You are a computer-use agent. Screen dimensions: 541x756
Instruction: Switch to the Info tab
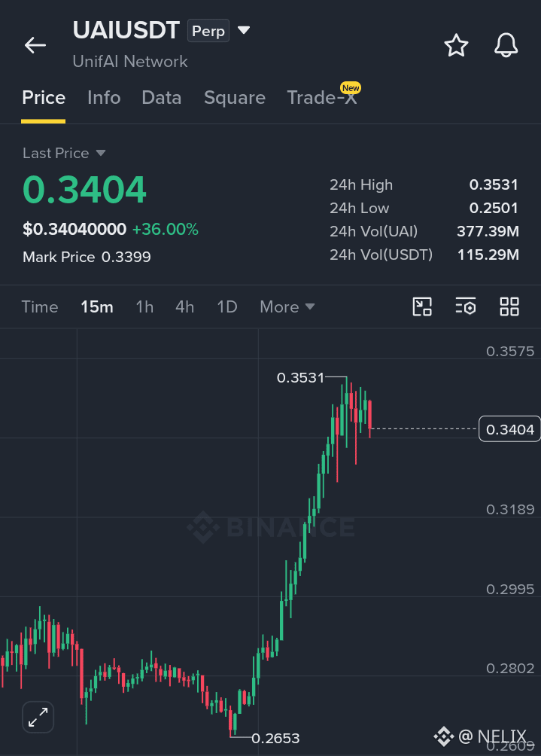[x=104, y=98]
